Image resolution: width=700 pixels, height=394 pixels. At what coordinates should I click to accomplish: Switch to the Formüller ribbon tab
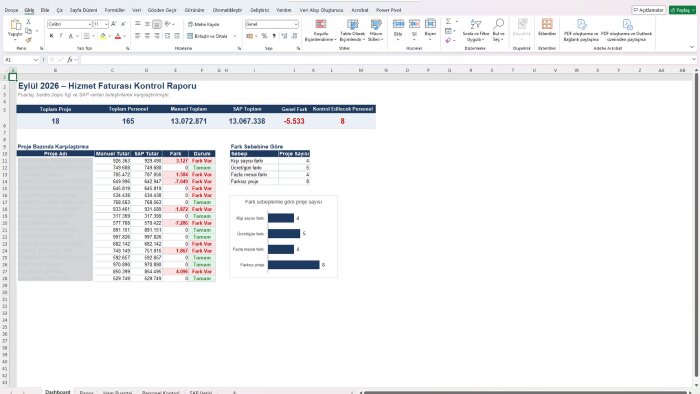click(115, 10)
